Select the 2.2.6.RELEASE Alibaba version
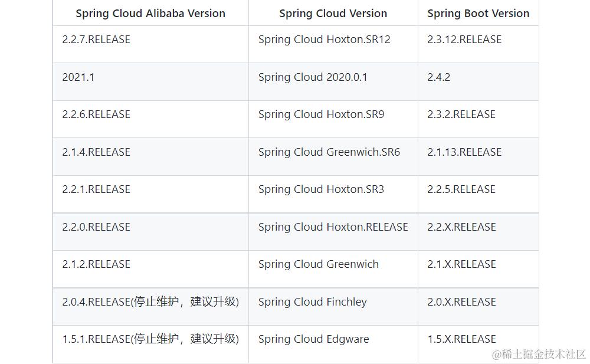 point(96,114)
